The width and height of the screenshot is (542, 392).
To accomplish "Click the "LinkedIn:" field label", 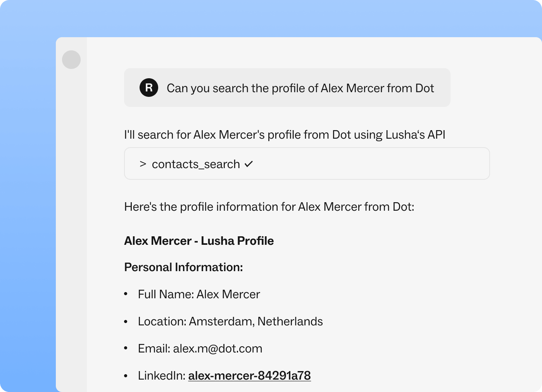I will [x=162, y=375].
